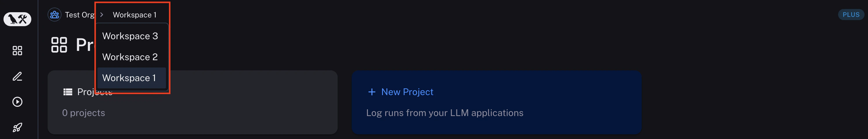
Task: Click the large grid icon beside page heading
Action: 59,45
